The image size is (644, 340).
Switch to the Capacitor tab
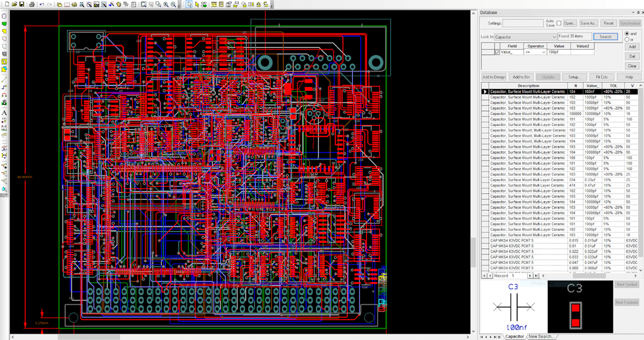[x=514, y=336]
